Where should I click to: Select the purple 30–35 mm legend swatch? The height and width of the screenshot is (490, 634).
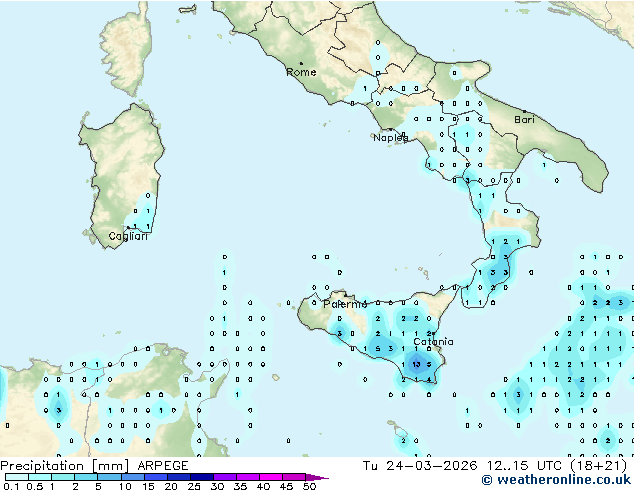tap(225, 477)
